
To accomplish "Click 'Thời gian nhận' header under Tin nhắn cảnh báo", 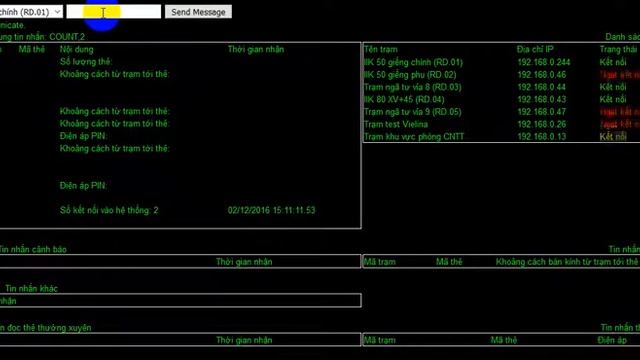I will tap(244, 262).
